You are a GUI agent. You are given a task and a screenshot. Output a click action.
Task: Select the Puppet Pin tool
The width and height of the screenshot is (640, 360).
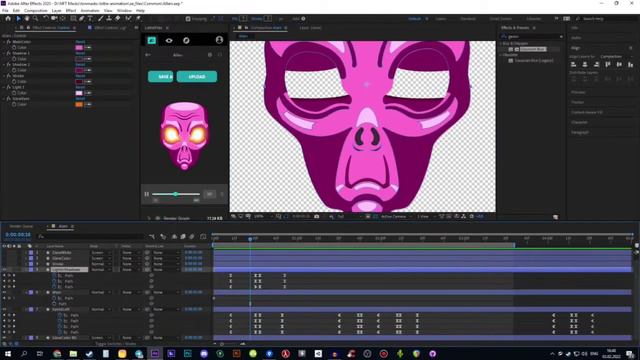138,18
